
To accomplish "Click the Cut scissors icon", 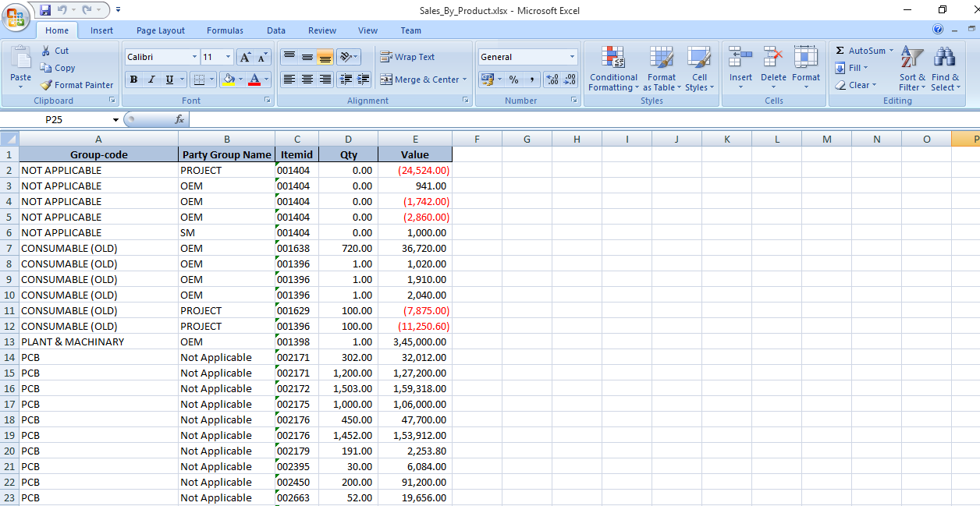I will coord(46,51).
